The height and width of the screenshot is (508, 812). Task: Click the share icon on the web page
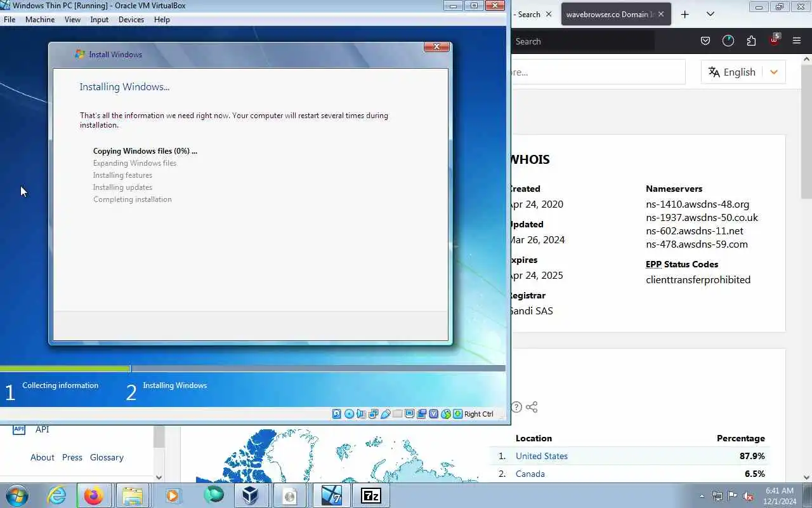(532, 407)
